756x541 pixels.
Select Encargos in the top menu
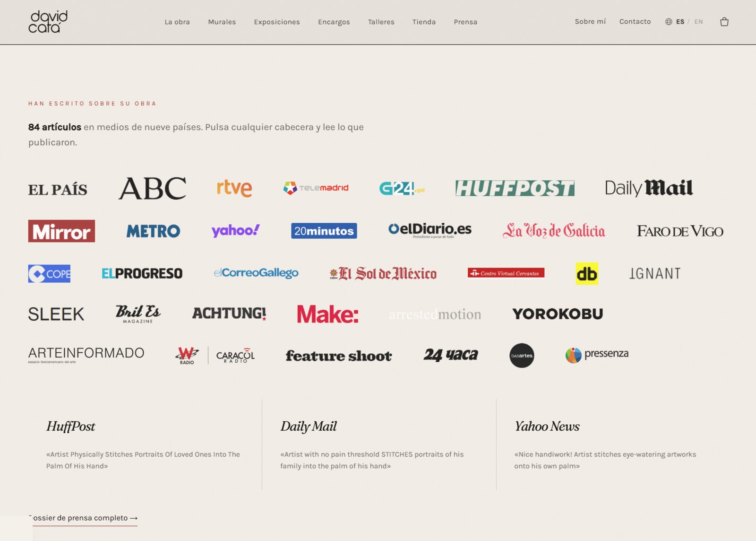pos(334,22)
